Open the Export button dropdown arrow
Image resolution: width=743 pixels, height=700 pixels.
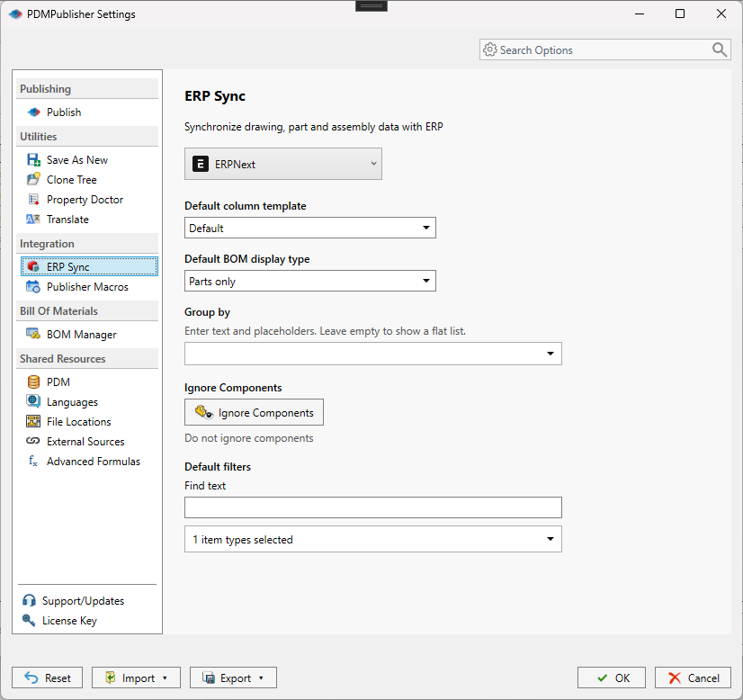261,678
